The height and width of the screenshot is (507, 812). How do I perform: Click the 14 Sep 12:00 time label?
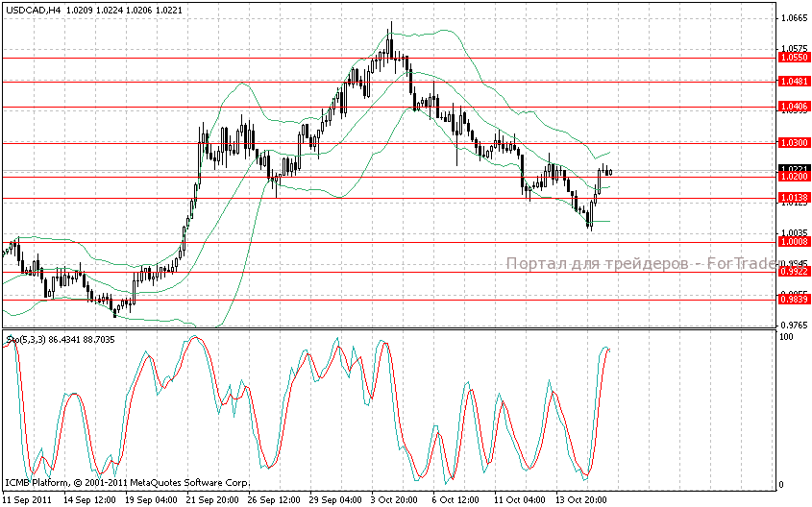(x=89, y=499)
